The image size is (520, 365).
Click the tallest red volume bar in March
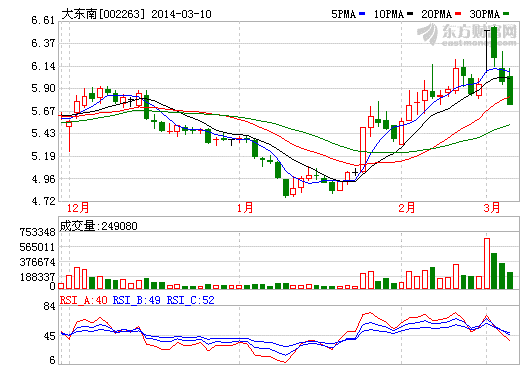(487, 263)
